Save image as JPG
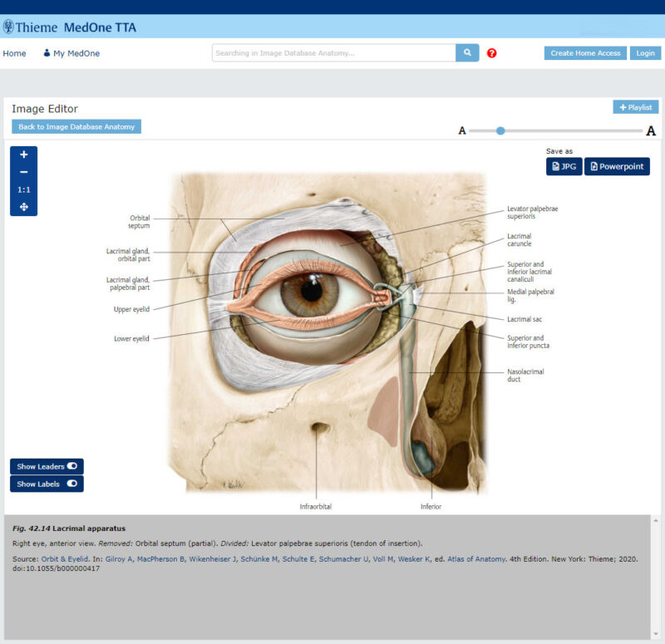665x644 pixels. point(564,166)
